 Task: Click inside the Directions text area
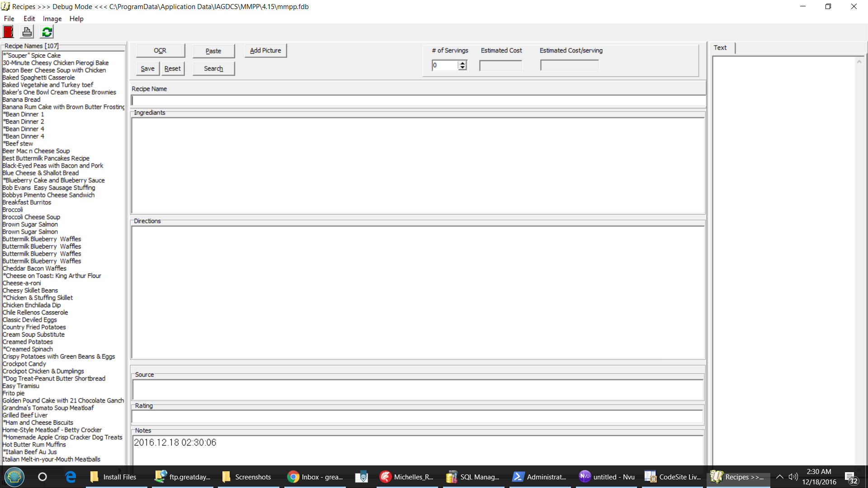pyautogui.click(x=418, y=292)
